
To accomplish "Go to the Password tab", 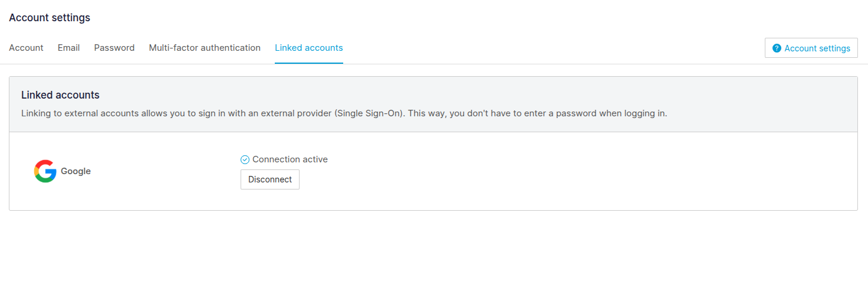I will 114,48.
